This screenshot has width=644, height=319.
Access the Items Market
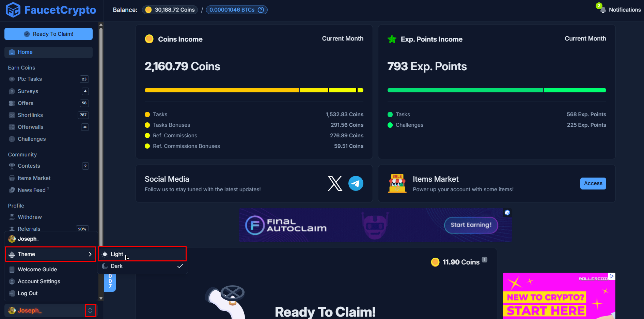click(x=593, y=183)
